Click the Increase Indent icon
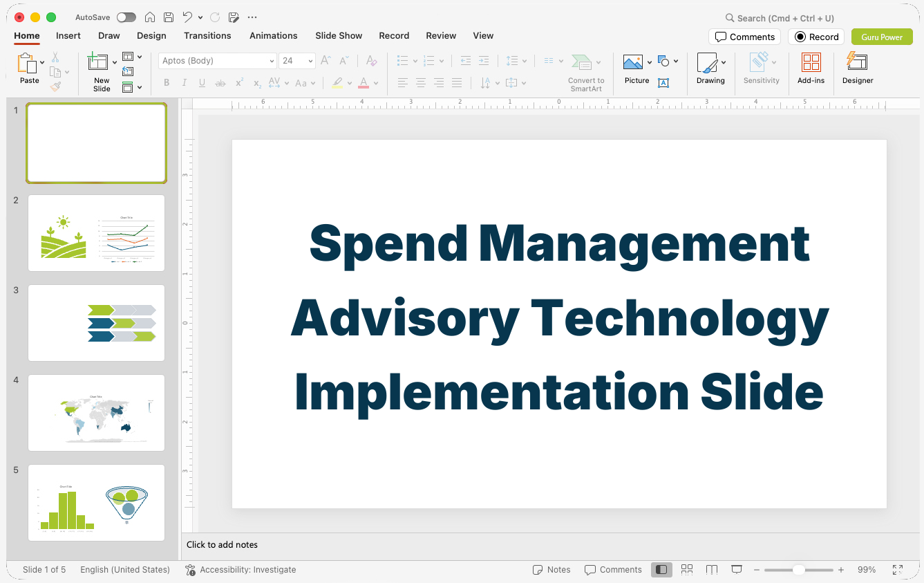924x583 pixels. pyautogui.click(x=484, y=61)
